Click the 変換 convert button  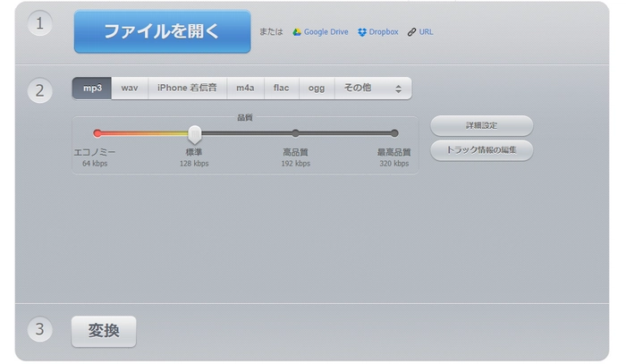click(x=104, y=331)
